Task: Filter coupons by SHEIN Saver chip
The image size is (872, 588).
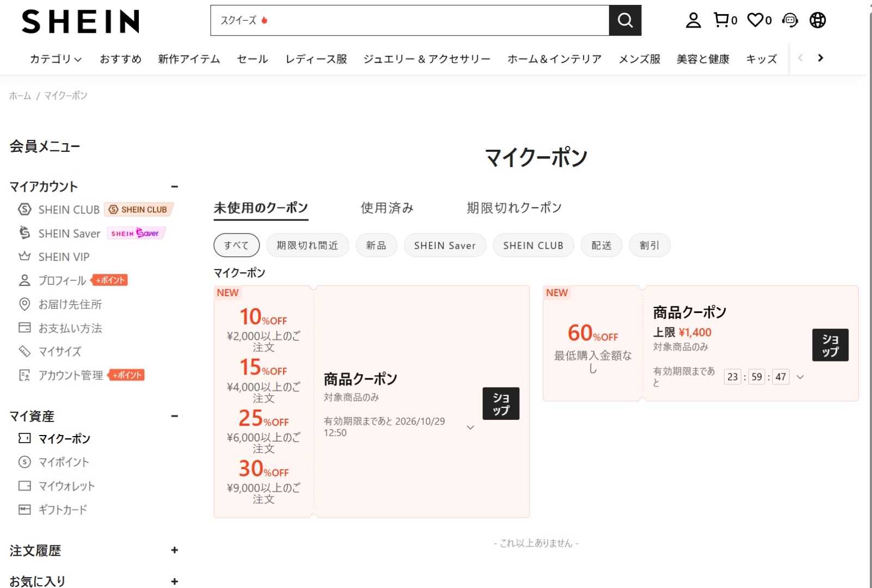Action: click(x=445, y=246)
